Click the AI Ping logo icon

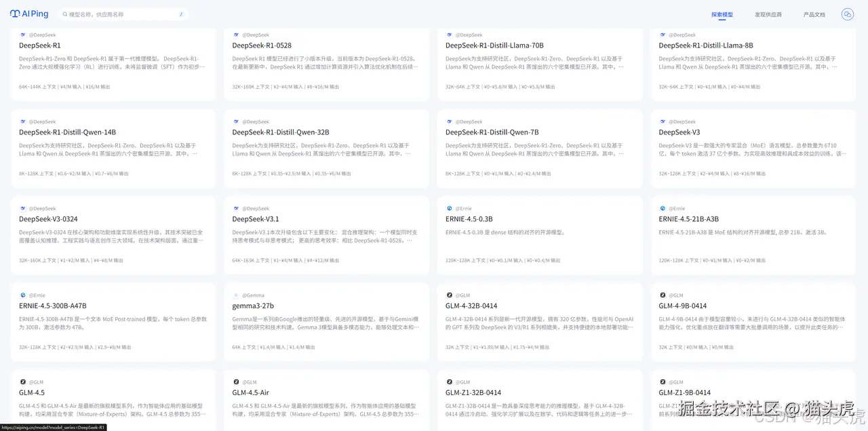[x=14, y=14]
